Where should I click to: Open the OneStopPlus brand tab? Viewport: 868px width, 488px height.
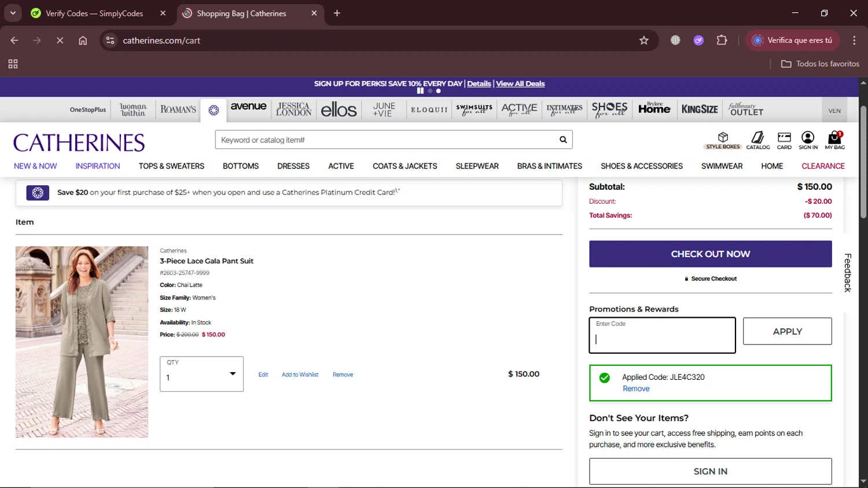pos(88,109)
